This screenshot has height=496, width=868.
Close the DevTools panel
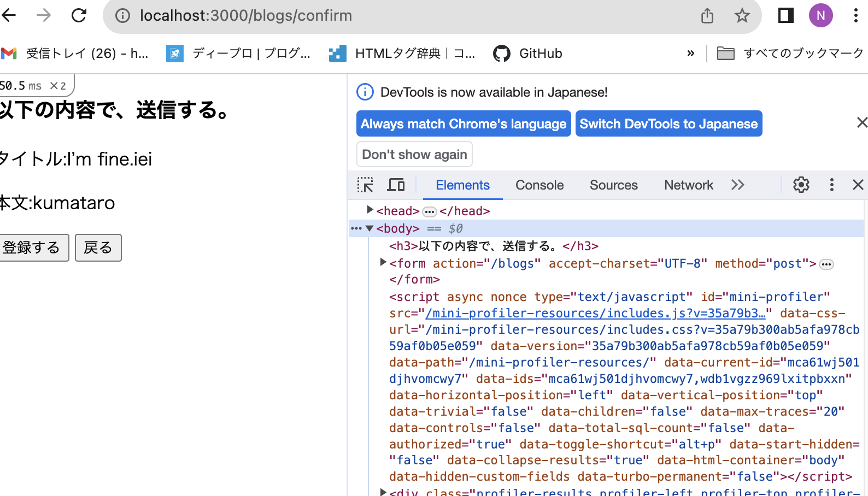[x=858, y=185]
